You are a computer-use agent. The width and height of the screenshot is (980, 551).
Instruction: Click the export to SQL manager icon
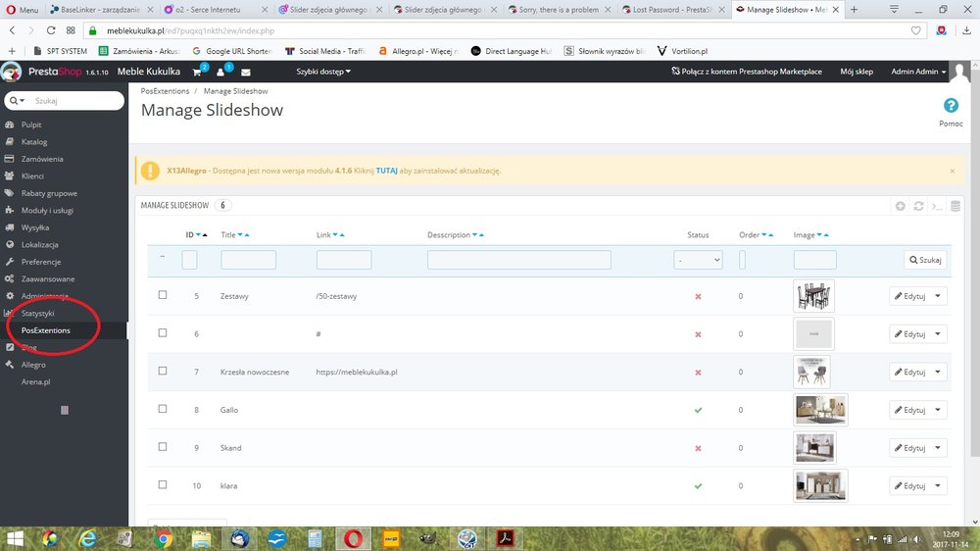955,206
